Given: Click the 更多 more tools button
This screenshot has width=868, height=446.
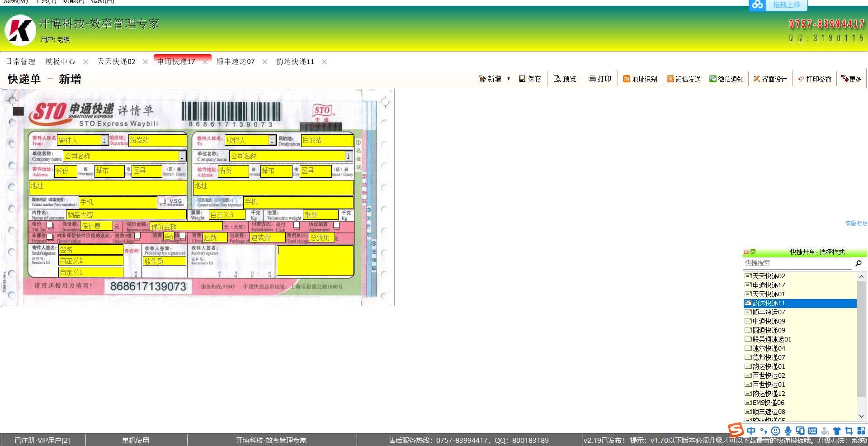Looking at the screenshot, I should [x=851, y=79].
